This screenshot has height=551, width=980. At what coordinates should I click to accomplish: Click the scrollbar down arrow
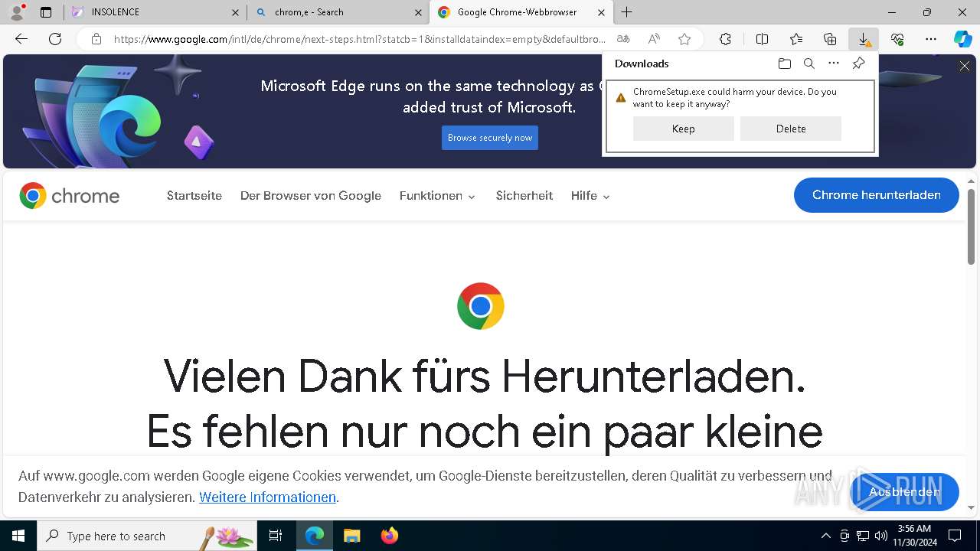(972, 507)
